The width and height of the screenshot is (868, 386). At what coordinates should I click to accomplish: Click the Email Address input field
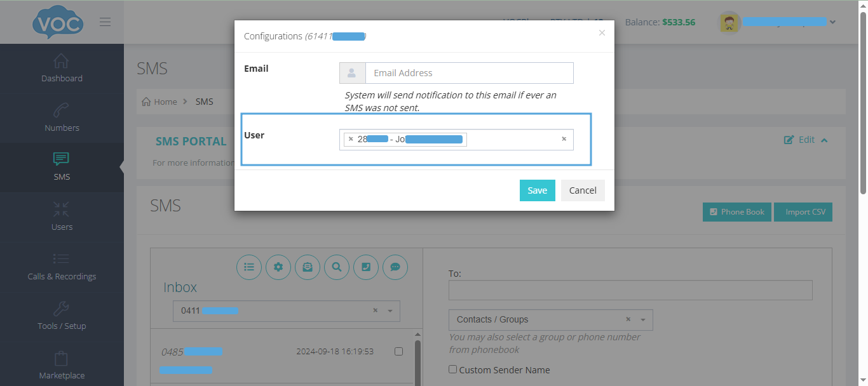[469, 72]
